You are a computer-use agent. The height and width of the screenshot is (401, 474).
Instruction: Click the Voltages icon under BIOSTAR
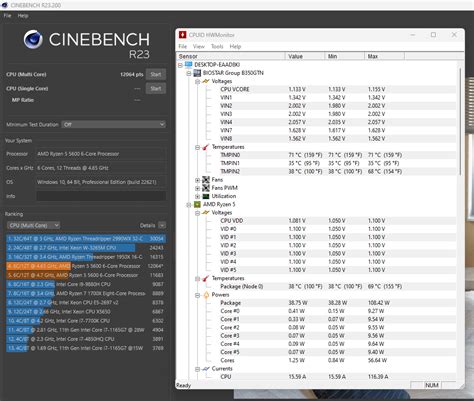206,81
